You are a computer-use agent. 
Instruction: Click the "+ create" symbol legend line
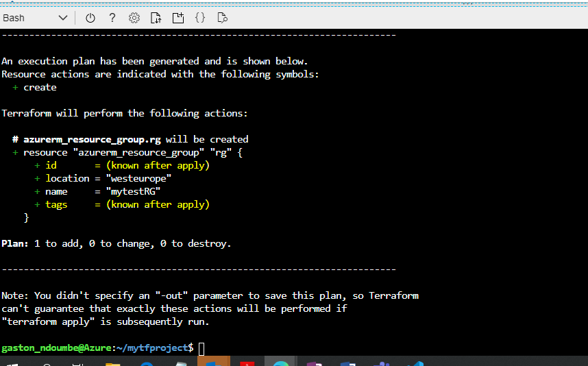[34, 87]
